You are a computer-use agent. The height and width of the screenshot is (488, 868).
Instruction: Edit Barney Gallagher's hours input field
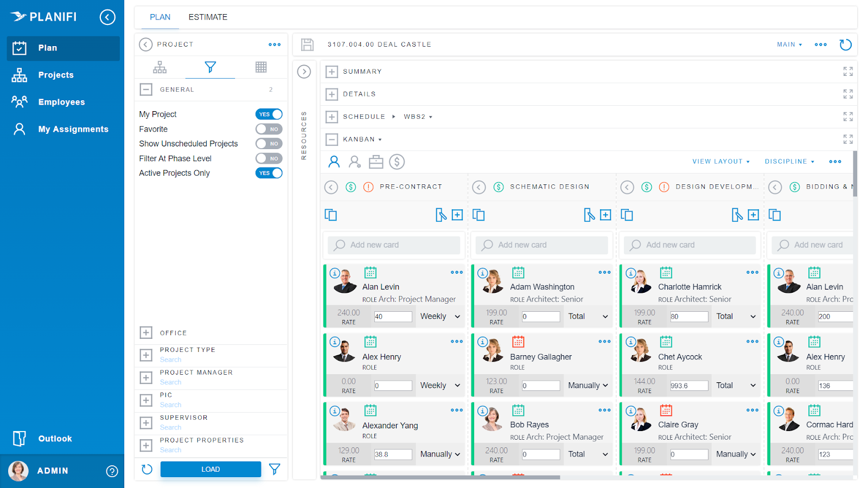[541, 385]
